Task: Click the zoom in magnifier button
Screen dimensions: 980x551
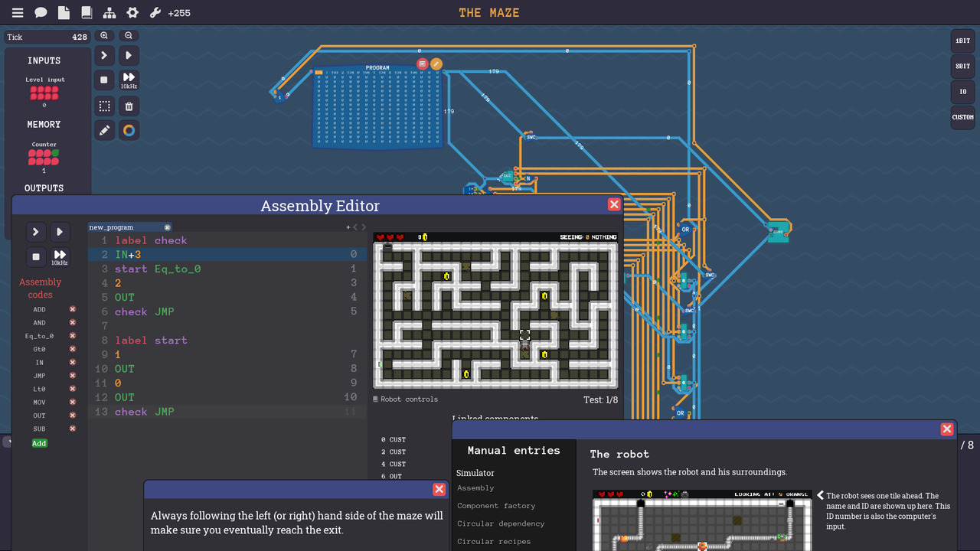Action: click(104, 36)
